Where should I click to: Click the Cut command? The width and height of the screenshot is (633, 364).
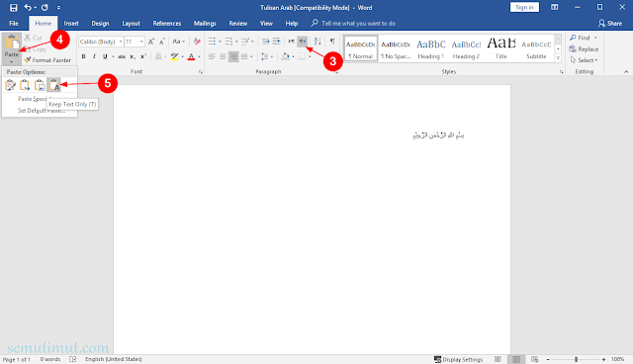33,38
